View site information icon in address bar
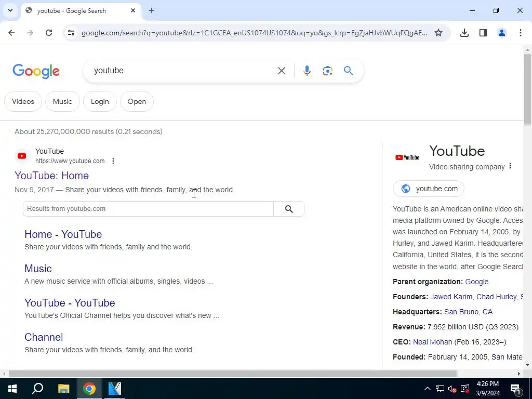This screenshot has height=399, width=532. tap(71, 33)
